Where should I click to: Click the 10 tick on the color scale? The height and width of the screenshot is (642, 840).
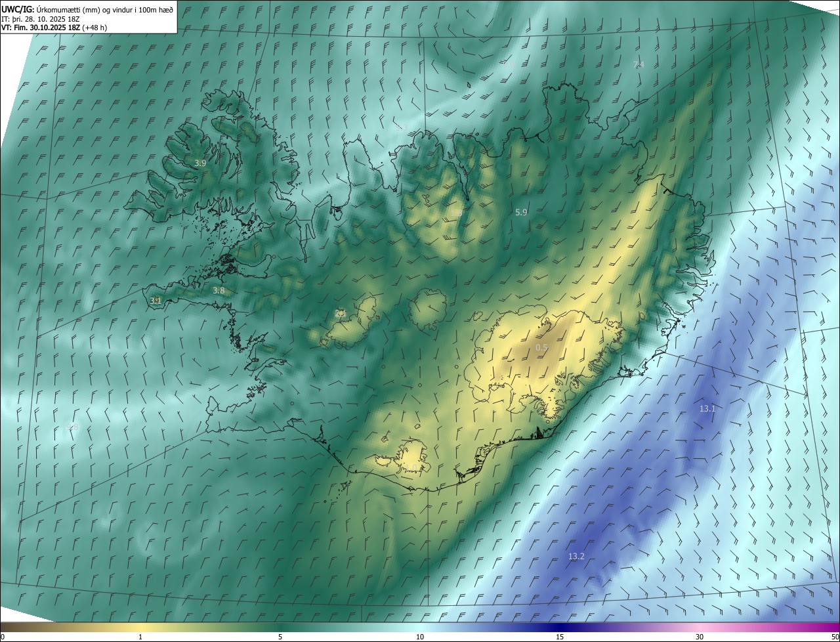pos(420,637)
